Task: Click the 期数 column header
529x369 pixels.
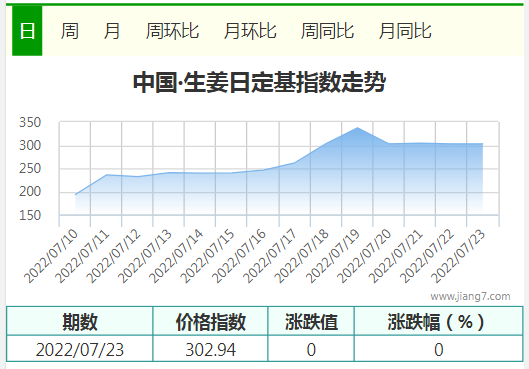Action: point(80,321)
